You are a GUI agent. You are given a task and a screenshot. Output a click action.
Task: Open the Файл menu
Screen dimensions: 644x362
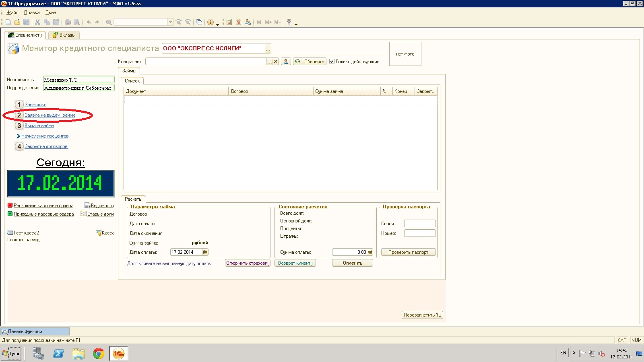pyautogui.click(x=12, y=12)
